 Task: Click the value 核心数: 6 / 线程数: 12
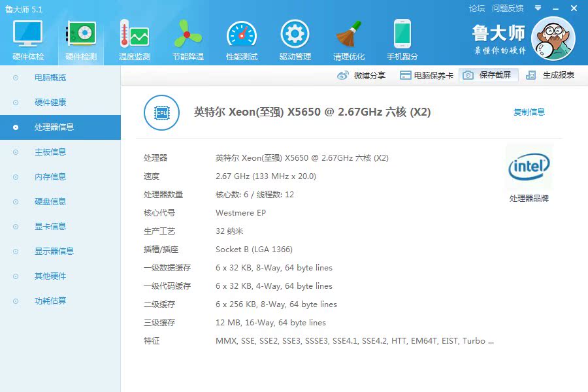tap(255, 194)
